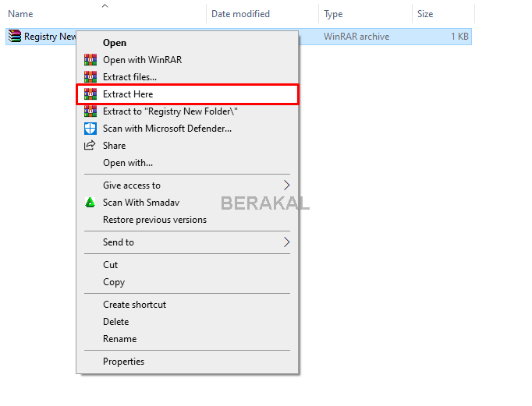Select Open from the context menu
532x406 pixels.
(x=115, y=43)
